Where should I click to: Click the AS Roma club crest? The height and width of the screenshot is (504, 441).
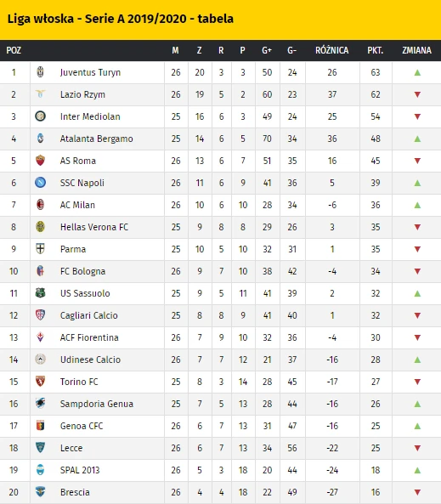click(x=40, y=161)
